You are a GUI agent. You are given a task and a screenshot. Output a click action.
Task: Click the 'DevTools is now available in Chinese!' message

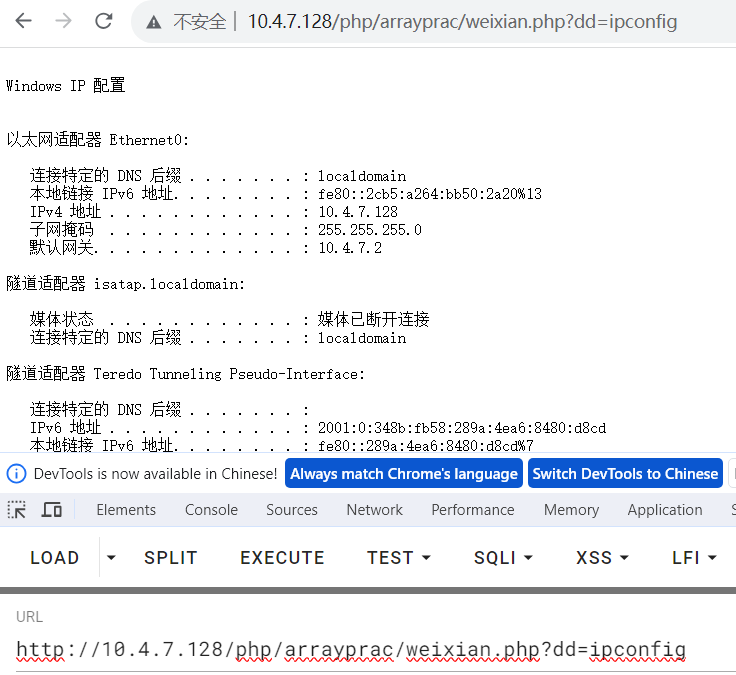155,474
